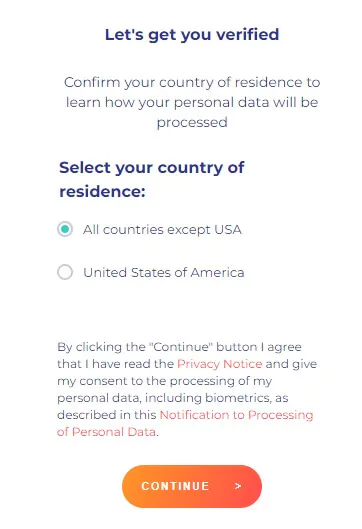Click the 'of Personal Data' link line

point(107,432)
